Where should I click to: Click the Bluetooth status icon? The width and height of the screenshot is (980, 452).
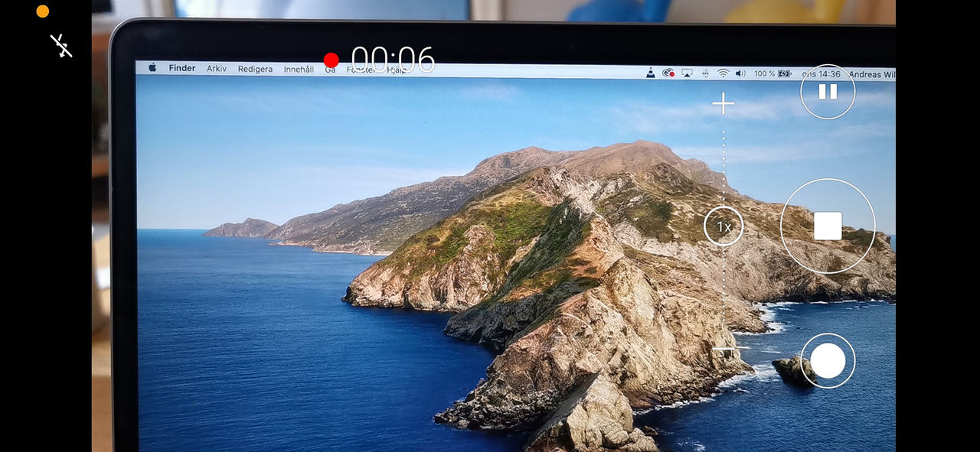point(705,73)
